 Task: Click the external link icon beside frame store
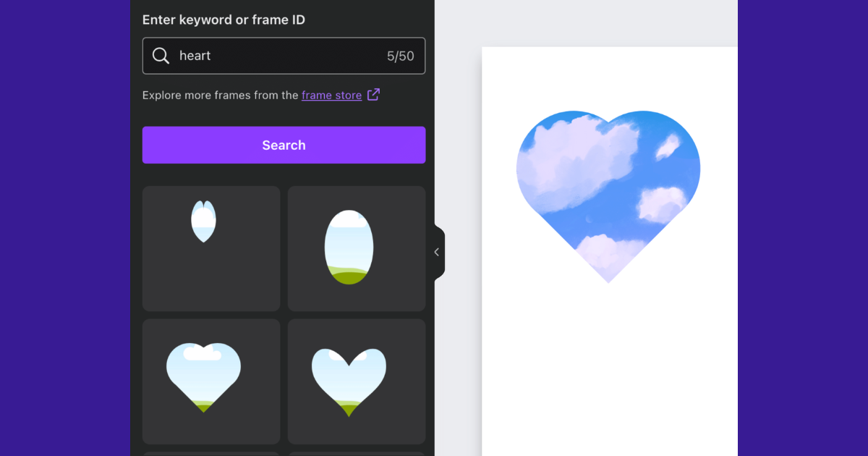pos(373,94)
